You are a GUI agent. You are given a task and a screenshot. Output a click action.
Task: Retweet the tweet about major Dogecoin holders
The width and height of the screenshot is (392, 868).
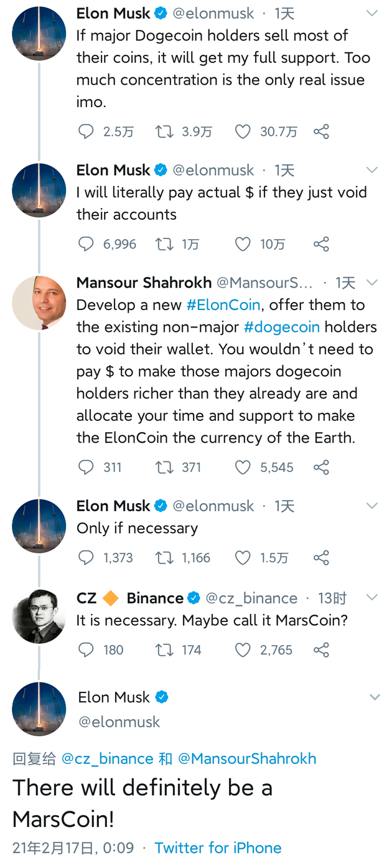coord(164,131)
